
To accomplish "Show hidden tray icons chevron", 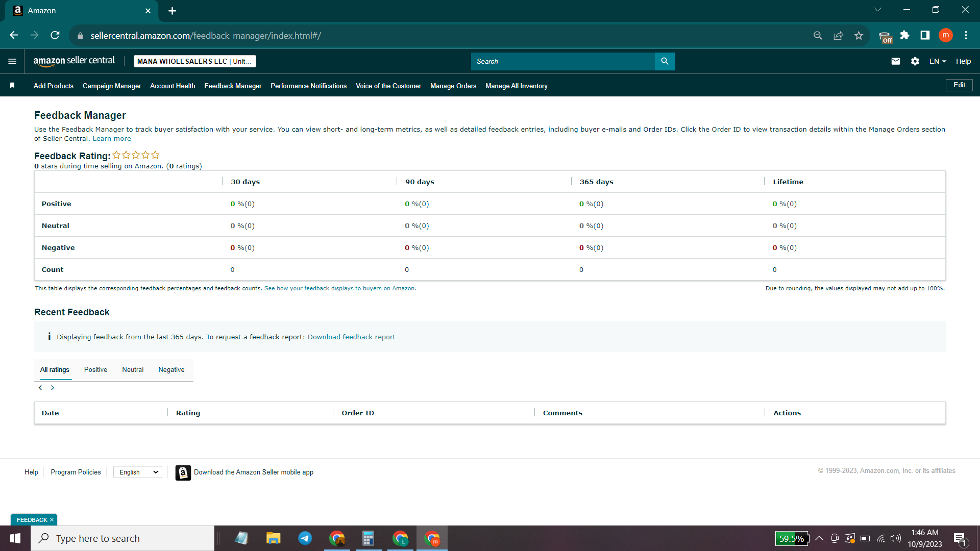I will [819, 538].
